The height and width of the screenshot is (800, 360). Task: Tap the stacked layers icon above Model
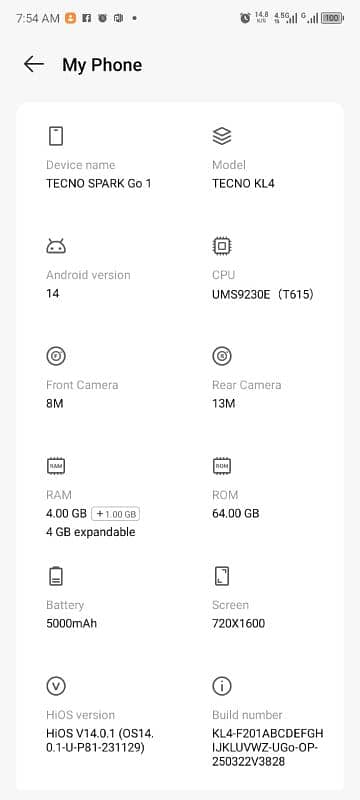coord(222,136)
